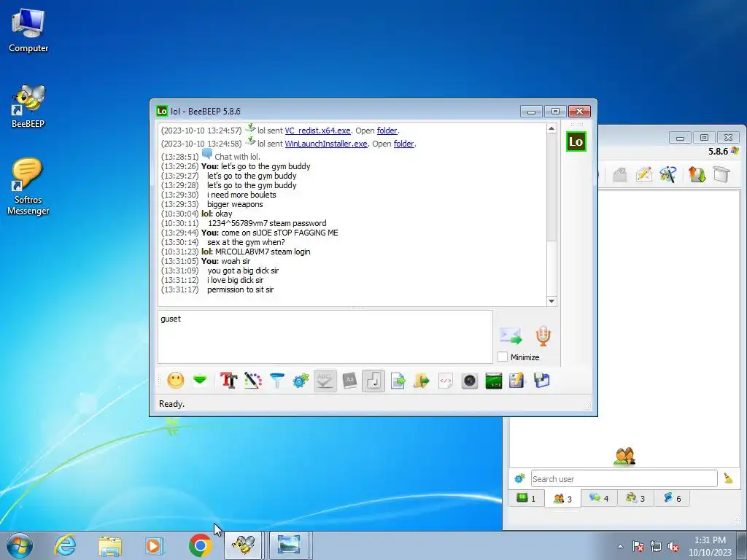Click the send message envelope button
The width and height of the screenshot is (747, 560).
tap(511, 335)
